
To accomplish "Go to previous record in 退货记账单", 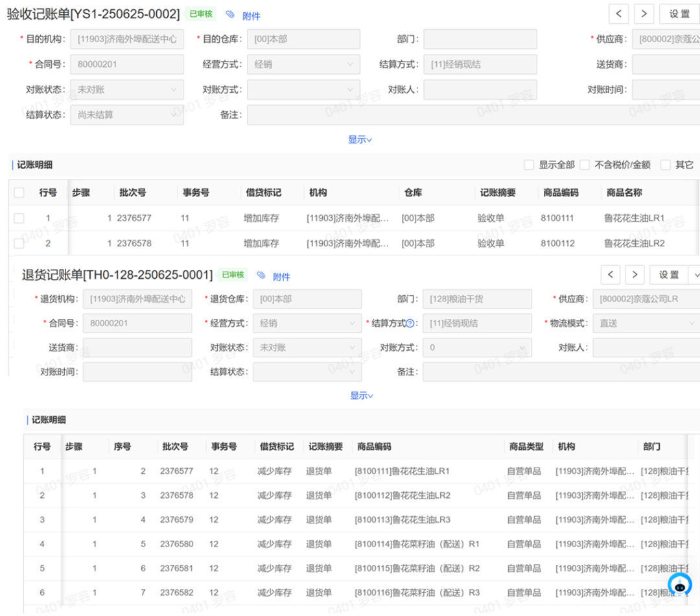I will (x=611, y=275).
